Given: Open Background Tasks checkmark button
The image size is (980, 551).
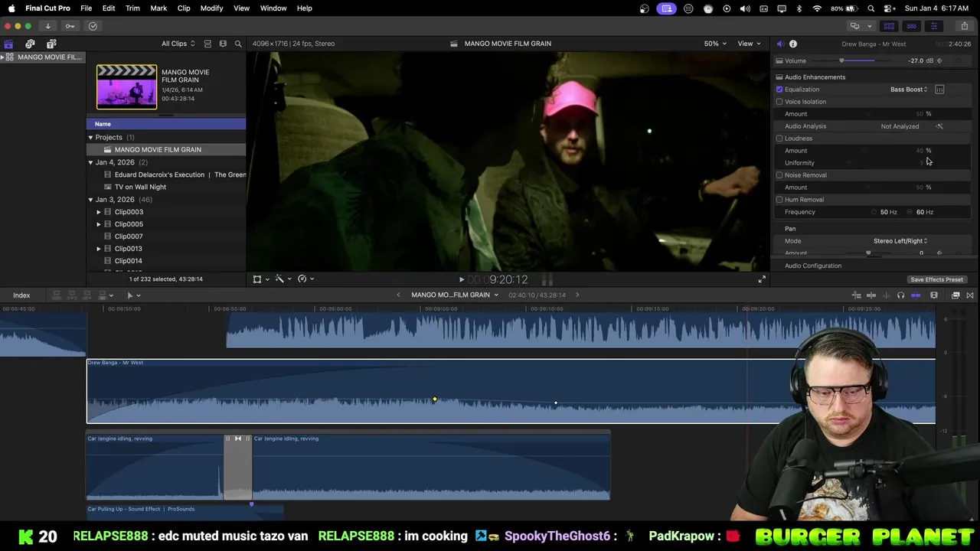Looking at the screenshot, I should [x=93, y=26].
